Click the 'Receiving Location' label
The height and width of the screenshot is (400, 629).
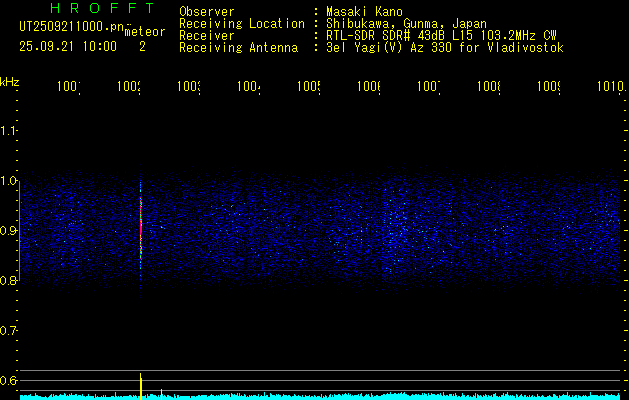tap(242, 24)
